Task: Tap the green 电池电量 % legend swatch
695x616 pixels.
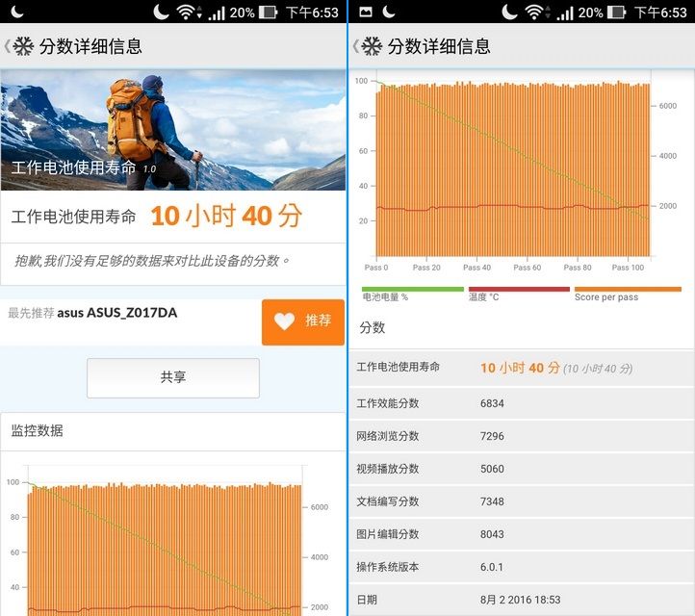Action: (x=413, y=289)
